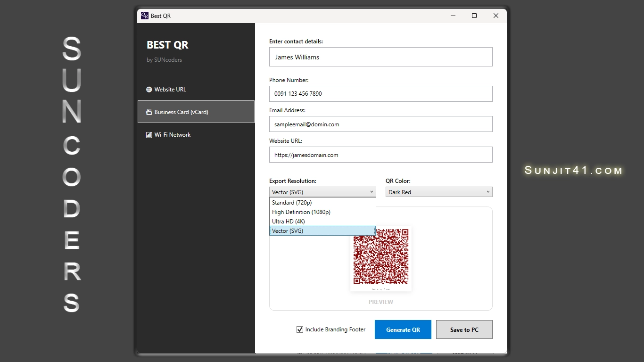Screen dimensions: 644x362
Task: Click the globe icon beside Website URL
Action: click(x=149, y=90)
